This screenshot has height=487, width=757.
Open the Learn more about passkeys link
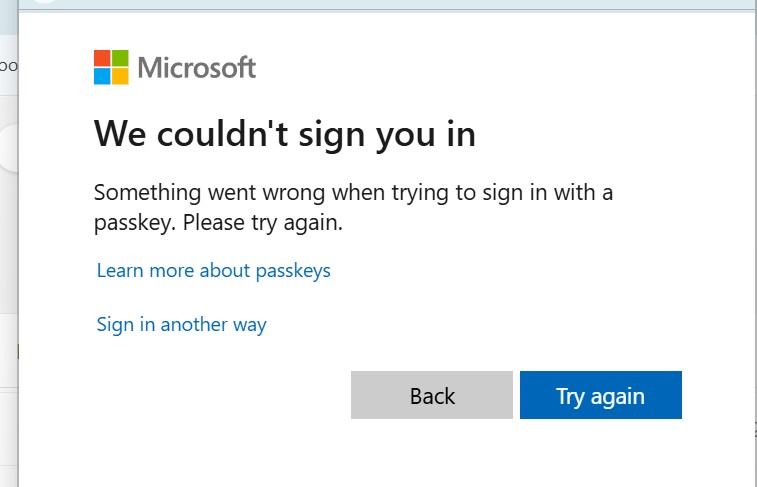[213, 271]
